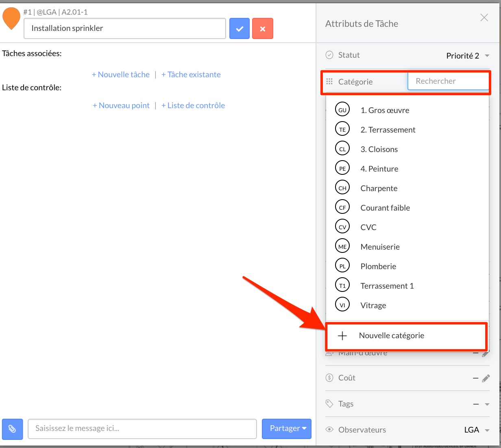
Task: Click the plus icon for Nouvelle catégorie
Action: click(342, 336)
